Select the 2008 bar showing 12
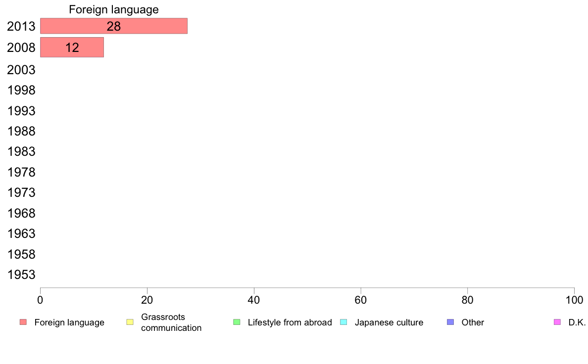 72,47
